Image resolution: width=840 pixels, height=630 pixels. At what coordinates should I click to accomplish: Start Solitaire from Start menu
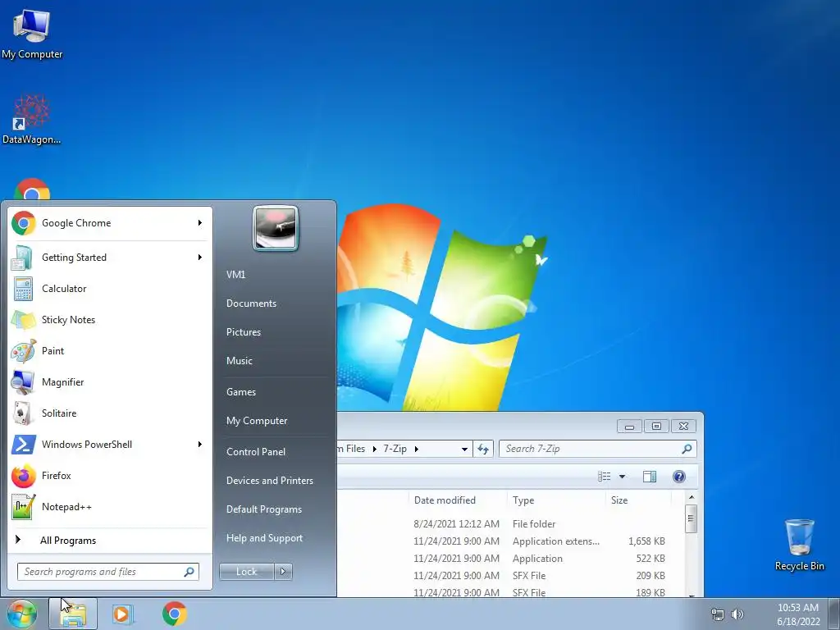tap(109, 413)
